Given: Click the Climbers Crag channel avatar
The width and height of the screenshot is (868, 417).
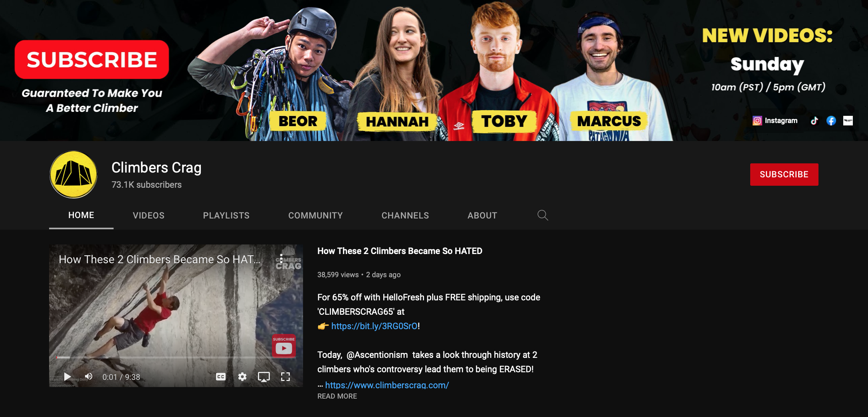Looking at the screenshot, I should pos(73,175).
